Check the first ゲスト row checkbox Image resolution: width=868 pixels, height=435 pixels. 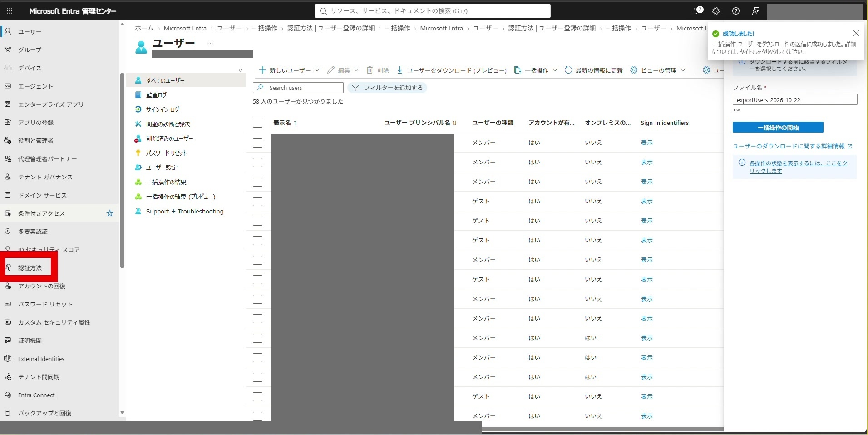click(257, 202)
